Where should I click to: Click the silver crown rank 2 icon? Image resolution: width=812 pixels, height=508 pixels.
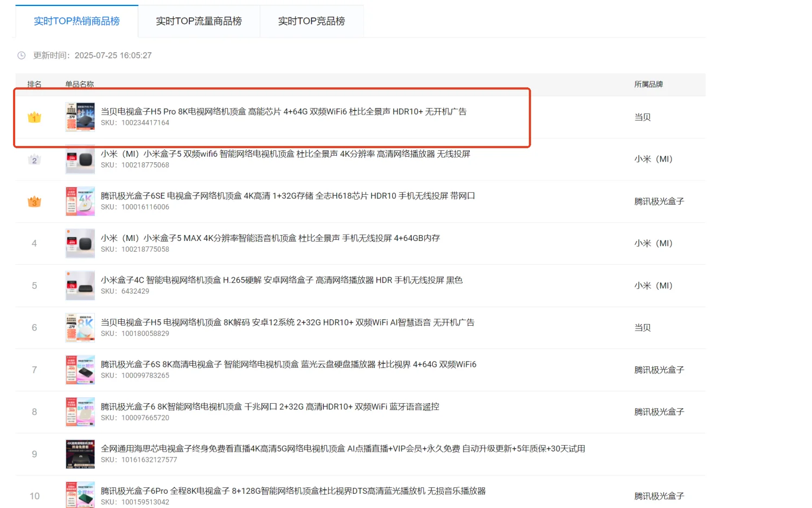click(34, 160)
